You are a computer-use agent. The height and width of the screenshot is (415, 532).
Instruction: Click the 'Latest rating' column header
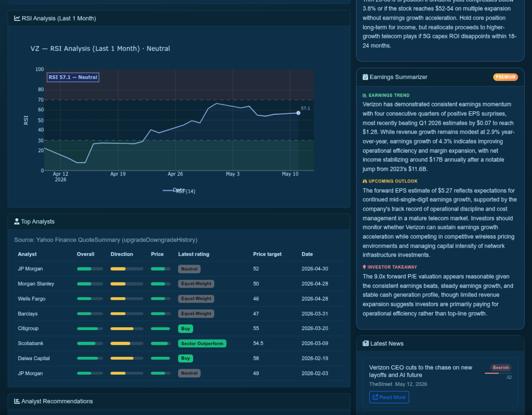194,254
